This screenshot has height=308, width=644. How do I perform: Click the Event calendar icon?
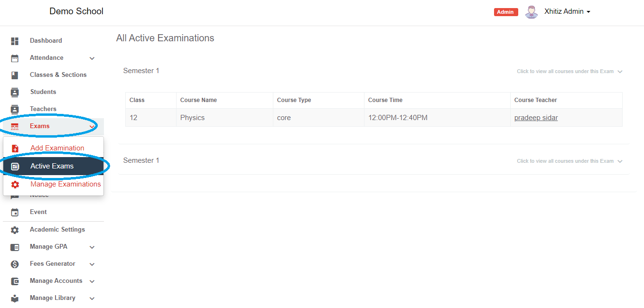[x=15, y=213]
